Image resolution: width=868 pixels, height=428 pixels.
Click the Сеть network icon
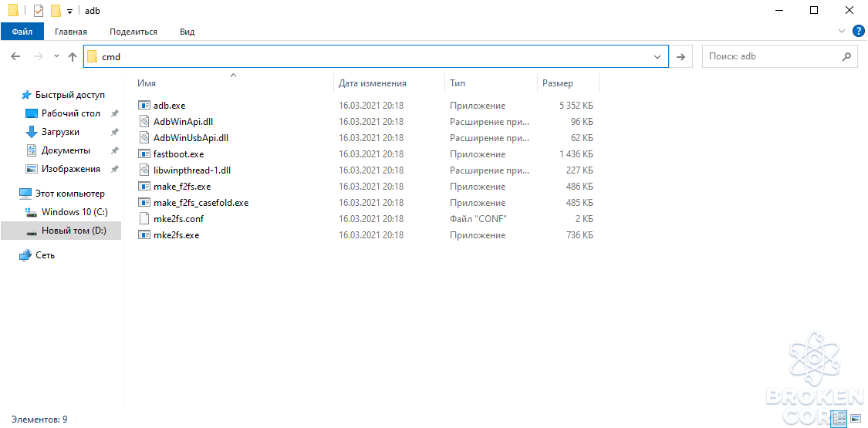tap(25, 255)
